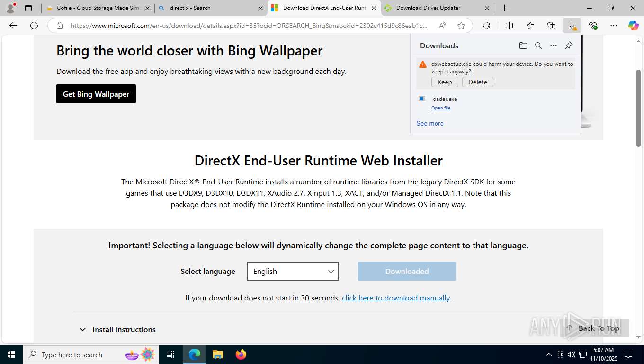Open Firefox from the taskbar
Image resolution: width=644 pixels, height=364 pixels.
coord(241,355)
